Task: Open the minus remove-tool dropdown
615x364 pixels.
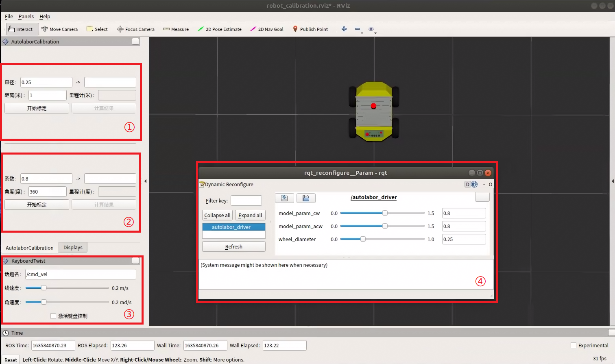Action: [358, 29]
